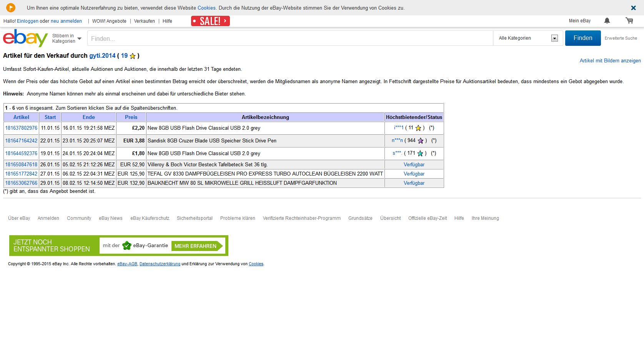Open item number 181651772842
Screen dimensions: 644x348
tap(21, 174)
